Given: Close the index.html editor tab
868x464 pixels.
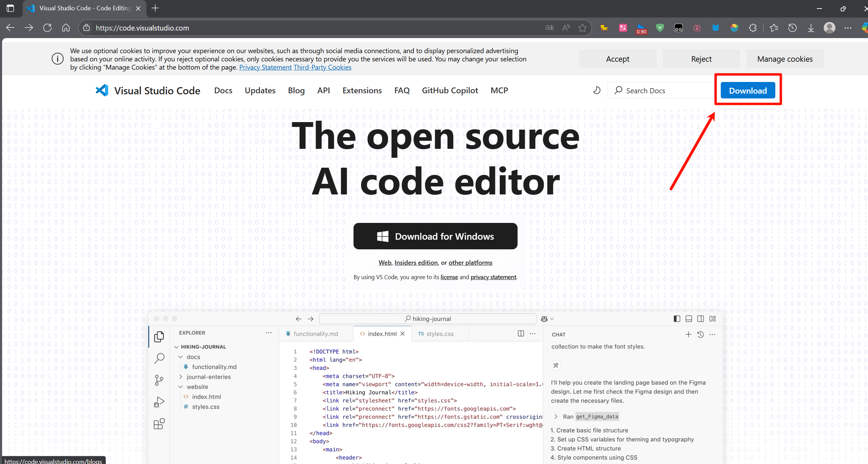Looking at the screenshot, I should click(x=403, y=334).
